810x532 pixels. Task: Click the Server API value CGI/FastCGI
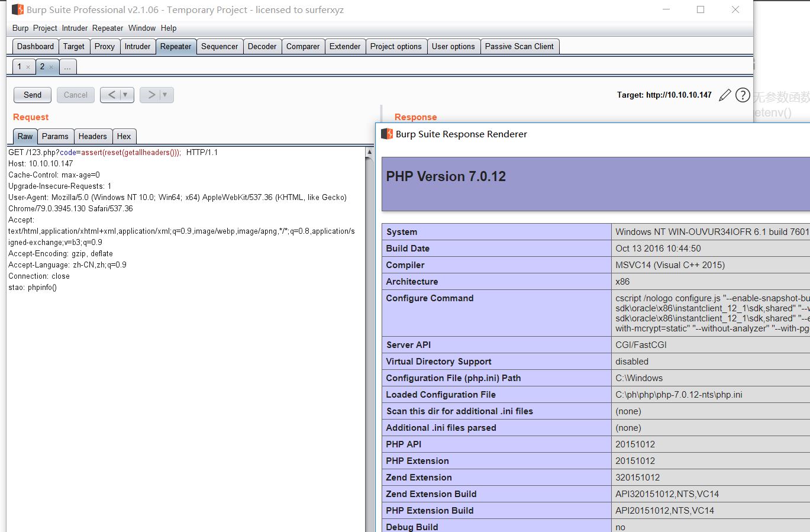pyautogui.click(x=641, y=345)
